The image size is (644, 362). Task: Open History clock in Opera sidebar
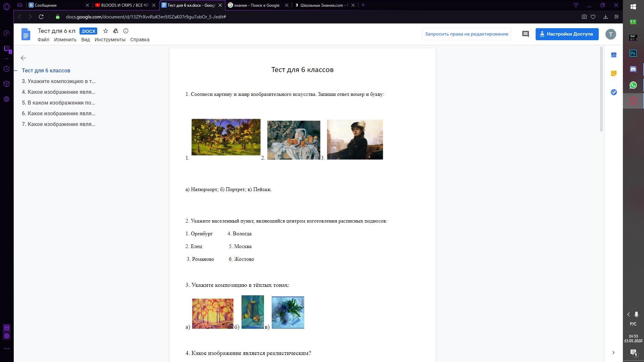point(6,69)
